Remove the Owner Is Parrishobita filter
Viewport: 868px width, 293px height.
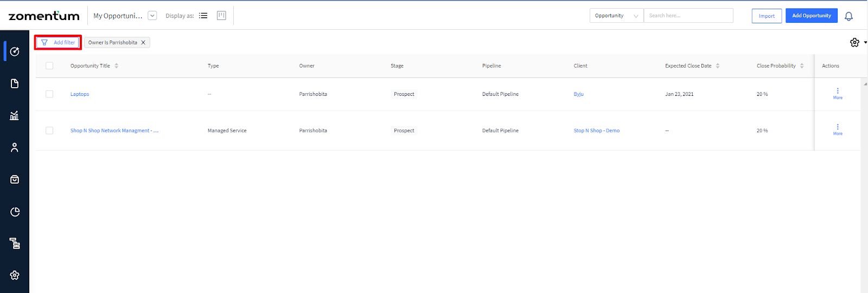[x=143, y=42]
